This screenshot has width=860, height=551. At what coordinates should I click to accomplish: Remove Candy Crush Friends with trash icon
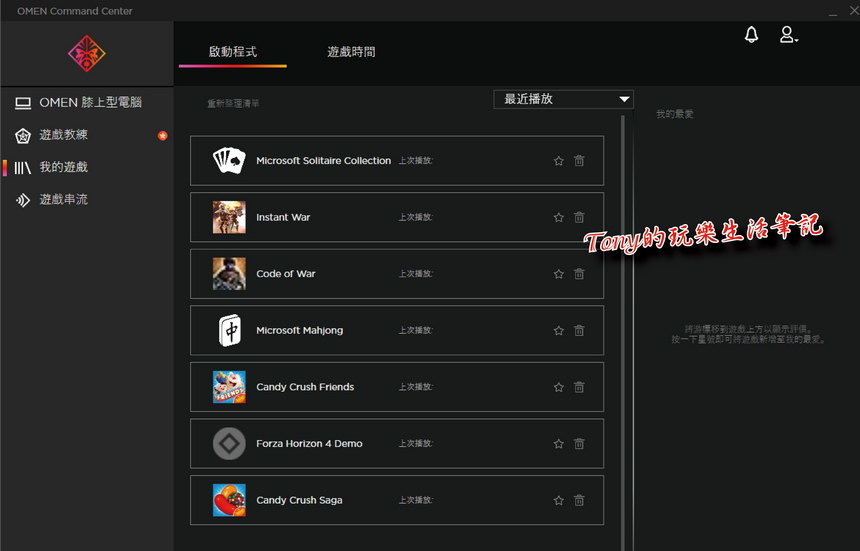(x=579, y=387)
